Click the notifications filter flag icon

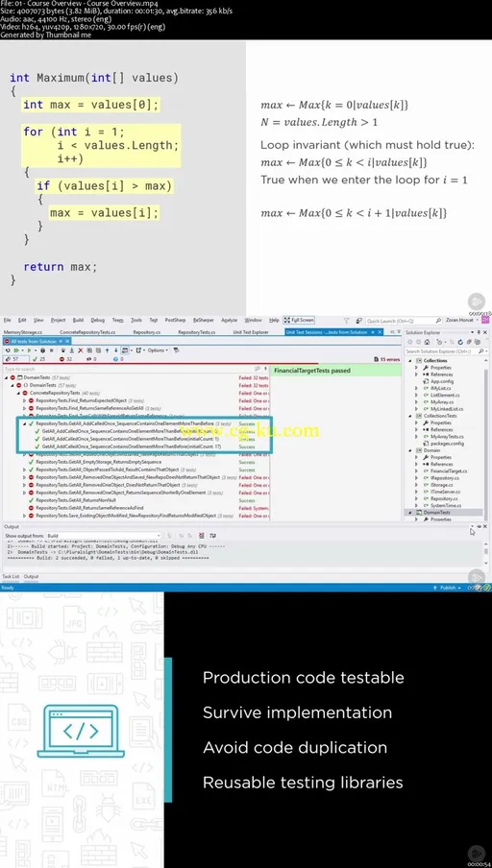(346, 320)
